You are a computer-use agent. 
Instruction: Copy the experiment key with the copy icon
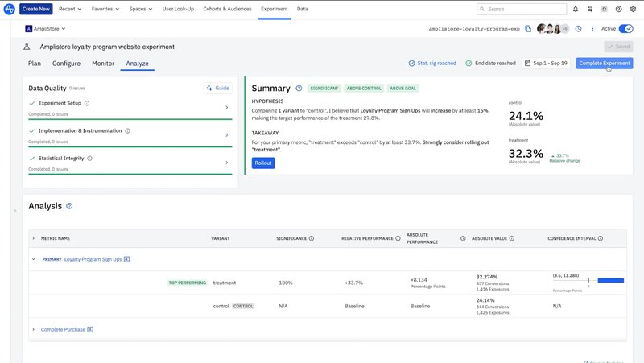(x=528, y=28)
